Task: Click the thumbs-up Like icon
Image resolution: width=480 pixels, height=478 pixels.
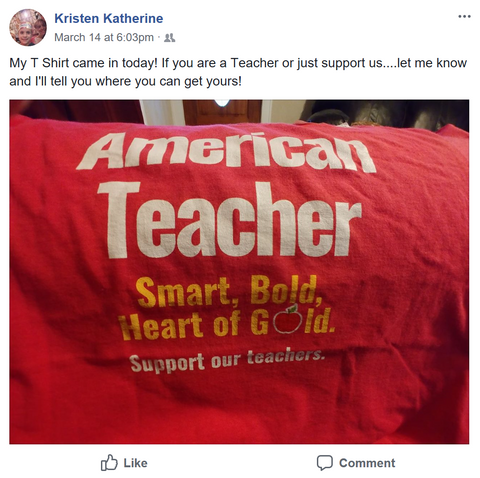Action: click(109, 463)
